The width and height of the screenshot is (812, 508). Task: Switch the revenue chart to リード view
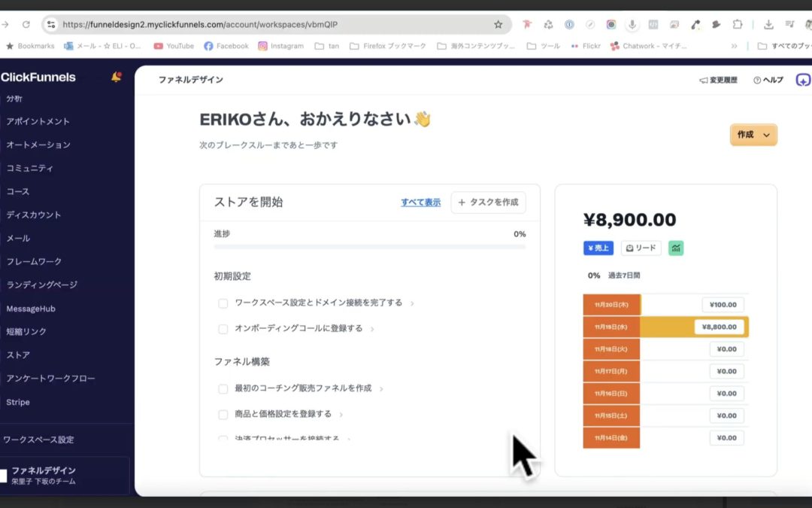pyautogui.click(x=641, y=248)
